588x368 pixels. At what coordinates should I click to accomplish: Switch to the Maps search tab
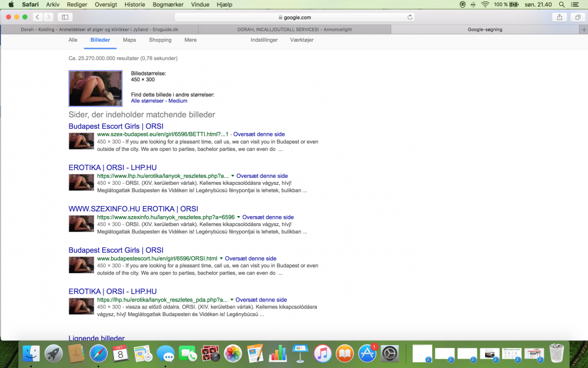[129, 40]
